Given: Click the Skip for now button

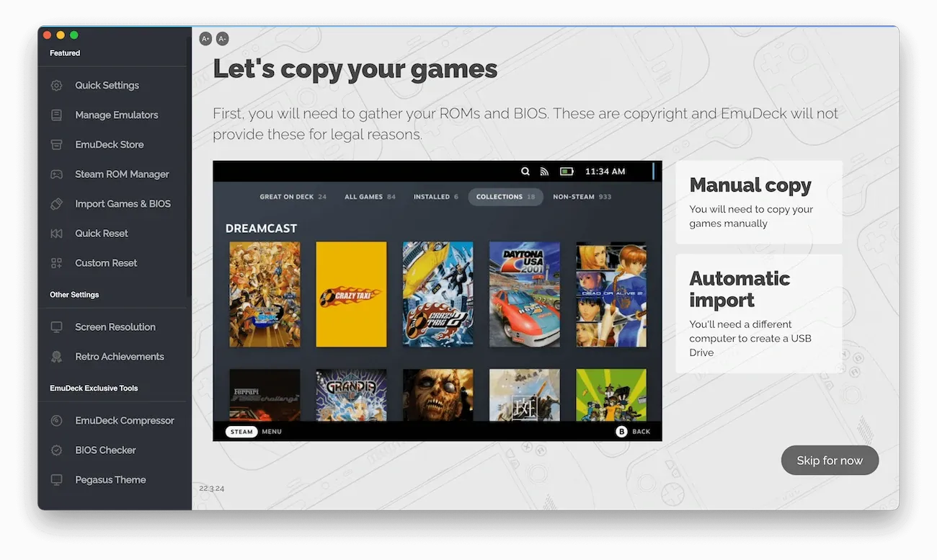Looking at the screenshot, I should [x=830, y=461].
